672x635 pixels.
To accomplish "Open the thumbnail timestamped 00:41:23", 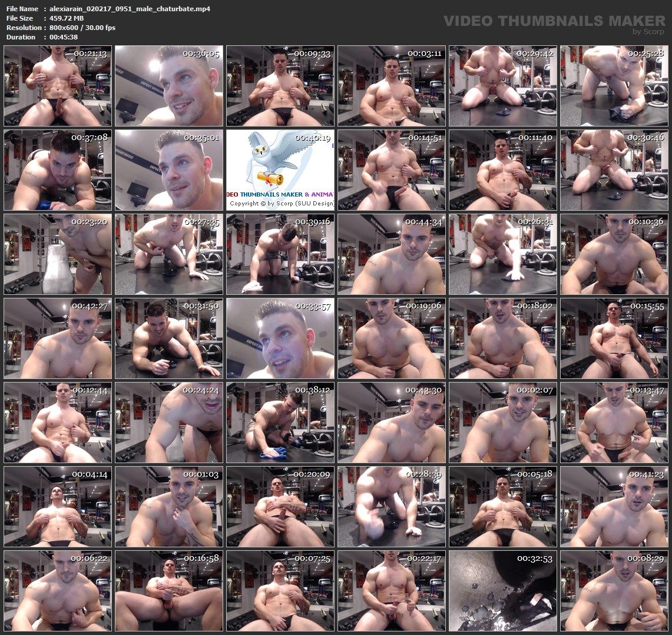I will click(x=614, y=507).
